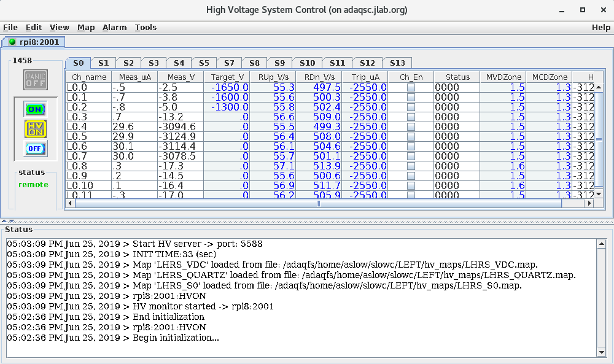Click the table's scroll up arrow
The image size is (614, 364).
click(x=599, y=87)
